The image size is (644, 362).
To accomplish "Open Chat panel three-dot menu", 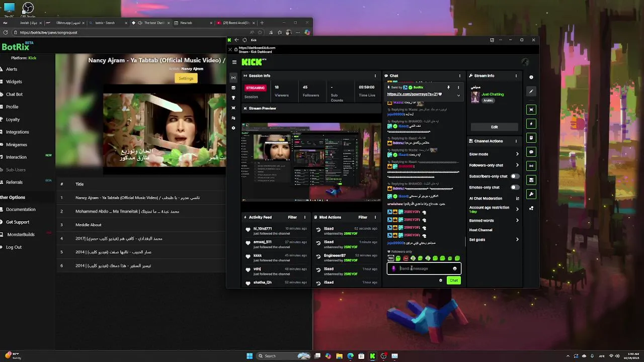I will 459,76.
